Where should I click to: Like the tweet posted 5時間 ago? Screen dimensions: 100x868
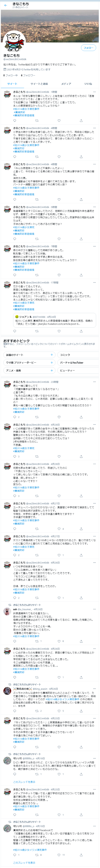[59, 239]
